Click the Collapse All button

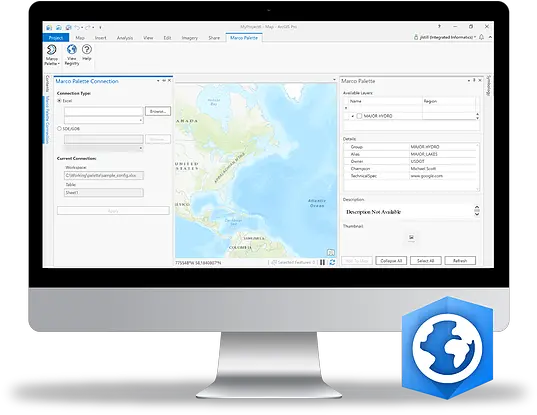[391, 261]
